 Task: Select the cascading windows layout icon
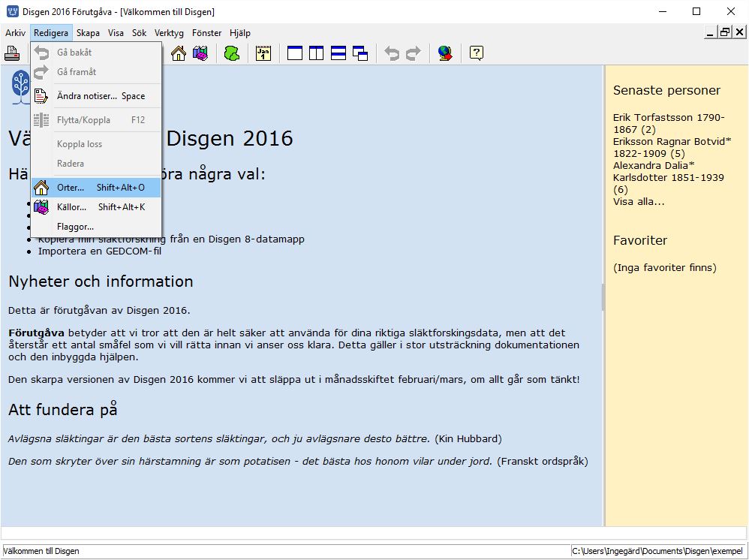click(x=360, y=53)
